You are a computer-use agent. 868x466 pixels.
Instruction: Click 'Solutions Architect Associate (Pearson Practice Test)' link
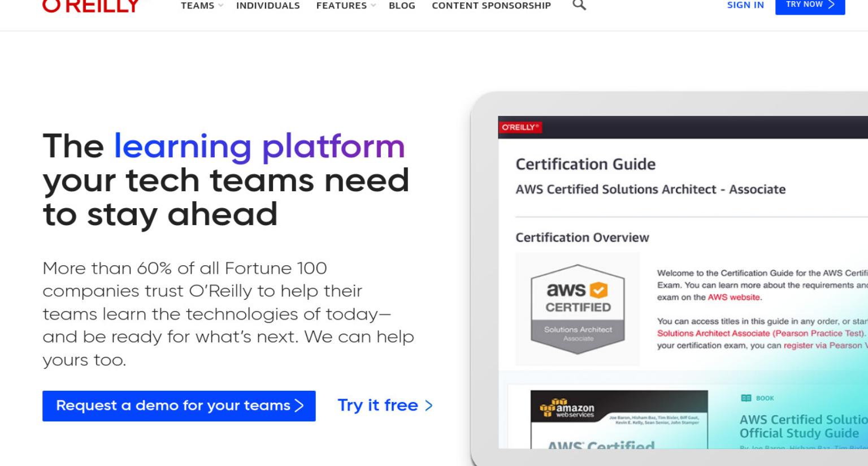761,334
